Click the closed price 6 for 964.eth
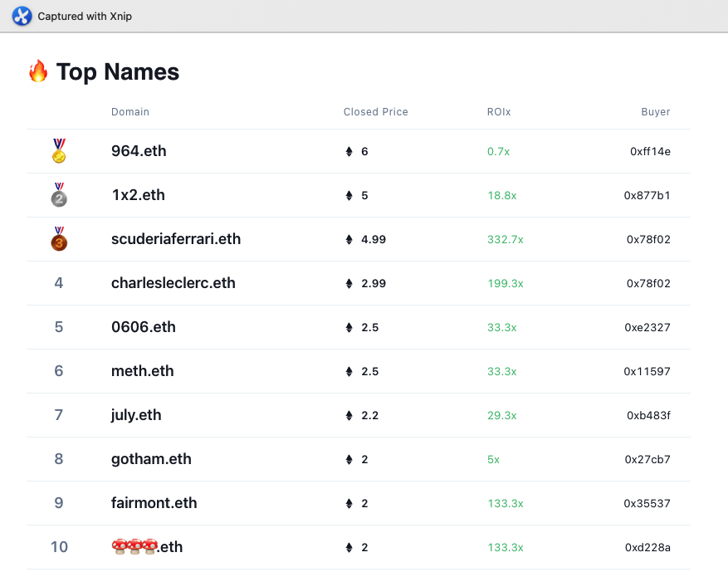This screenshot has width=728, height=572. pyautogui.click(x=364, y=151)
